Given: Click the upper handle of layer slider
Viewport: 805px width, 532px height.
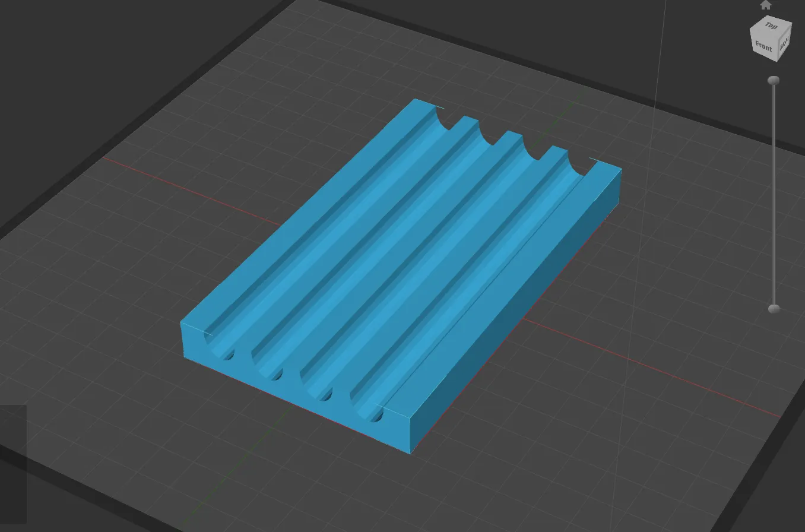Looking at the screenshot, I should pos(774,80).
